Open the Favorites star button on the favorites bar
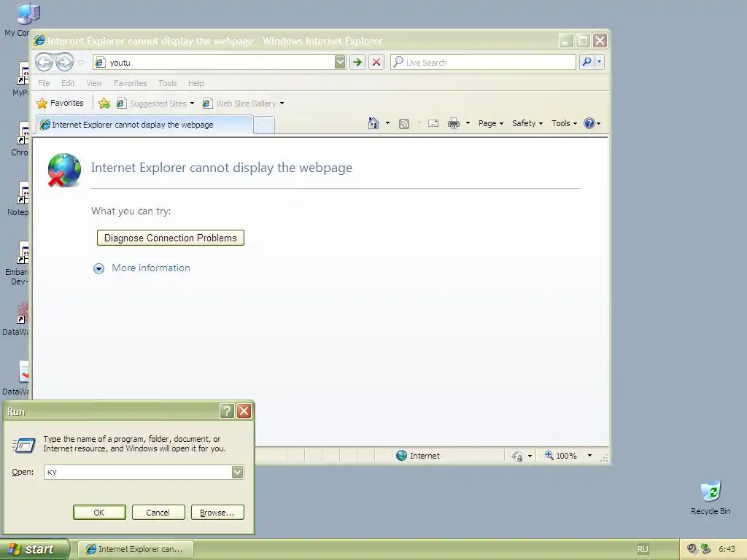The height and width of the screenshot is (560, 747). [x=61, y=104]
